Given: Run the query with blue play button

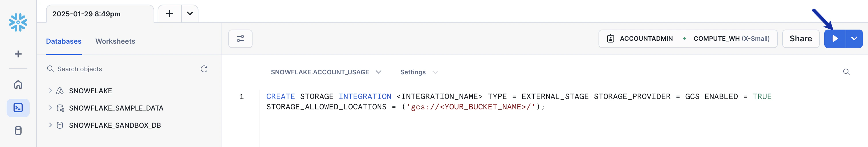Looking at the screenshot, I should 835,39.
